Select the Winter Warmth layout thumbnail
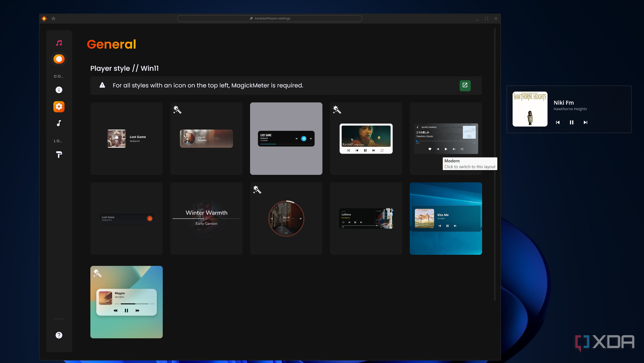644x363 pixels. click(206, 218)
